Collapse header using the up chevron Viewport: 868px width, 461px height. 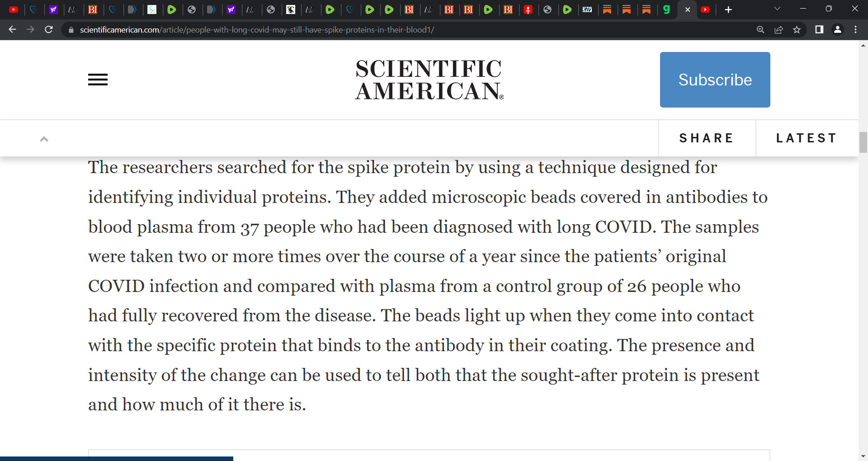coord(44,139)
